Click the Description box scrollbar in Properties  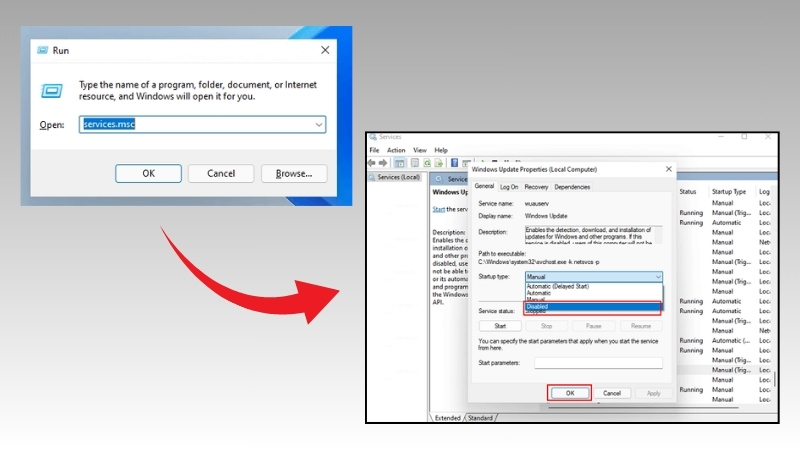(659, 235)
